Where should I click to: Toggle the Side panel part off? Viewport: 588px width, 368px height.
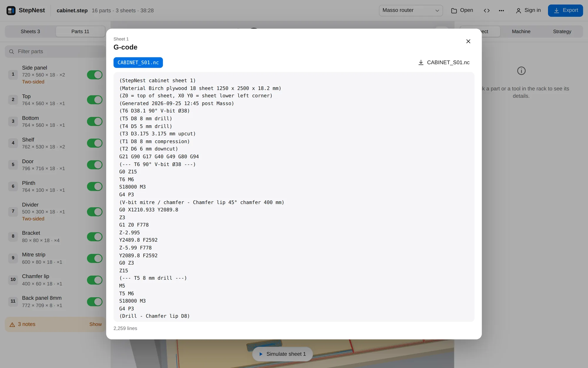95,75
